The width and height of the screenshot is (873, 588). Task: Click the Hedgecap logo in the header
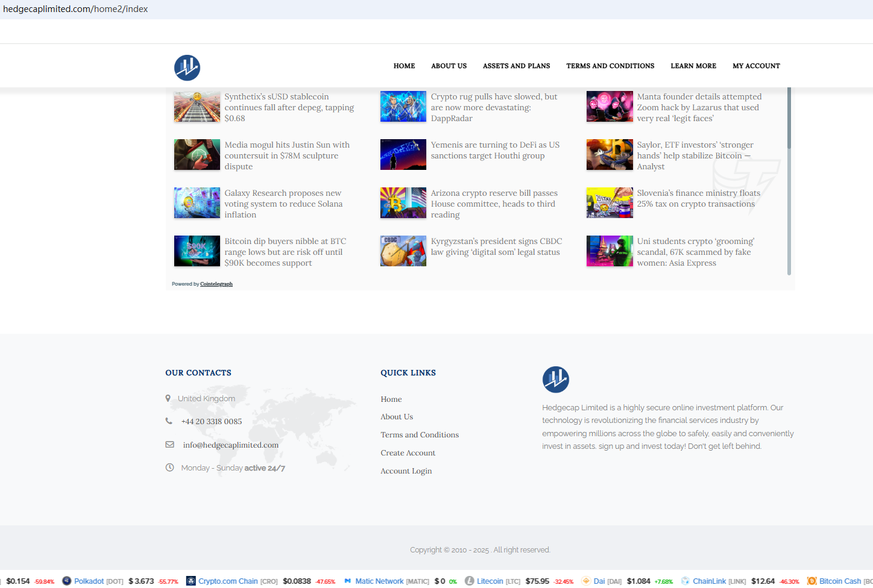187,67
